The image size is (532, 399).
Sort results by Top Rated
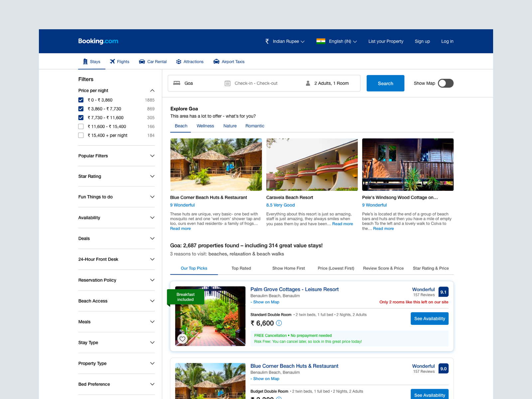point(241,268)
